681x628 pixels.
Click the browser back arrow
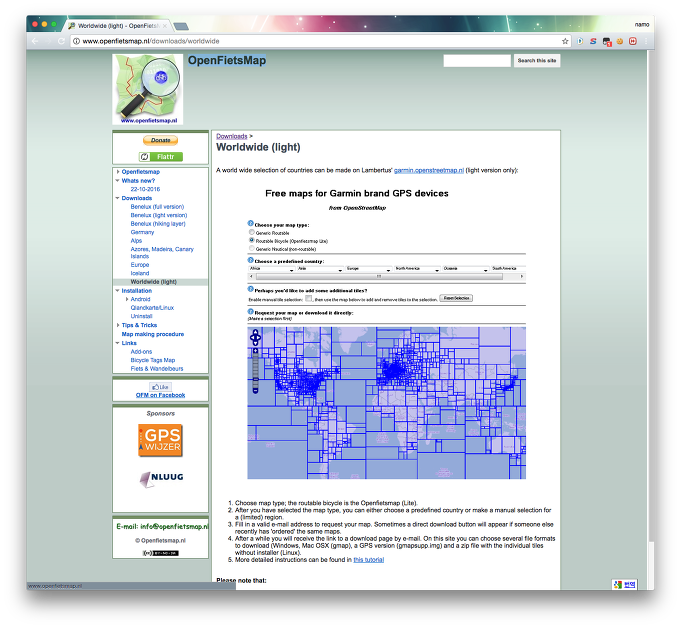tap(35, 41)
